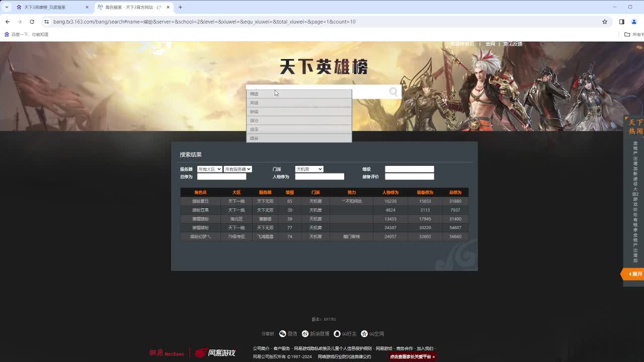Open 网易游戏隐私政策 footer link
The height and width of the screenshot is (362, 644).
333,348
